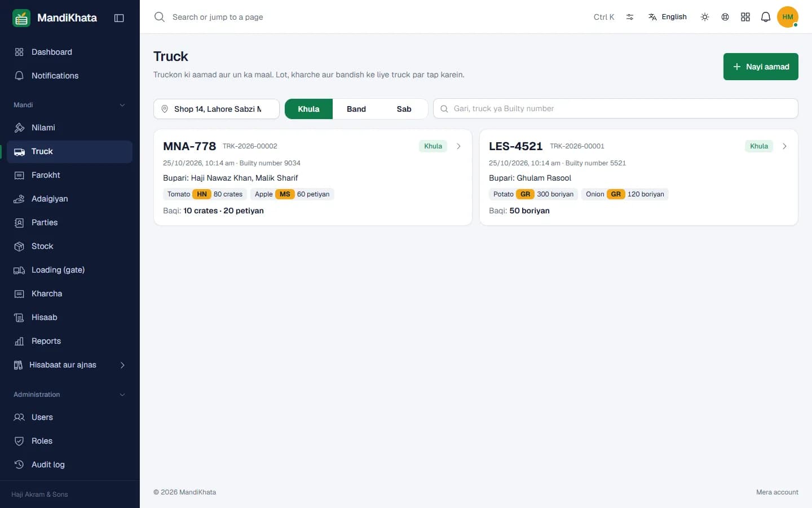812x508 pixels.
Task: Click the Users sidebar icon
Action: (19, 417)
